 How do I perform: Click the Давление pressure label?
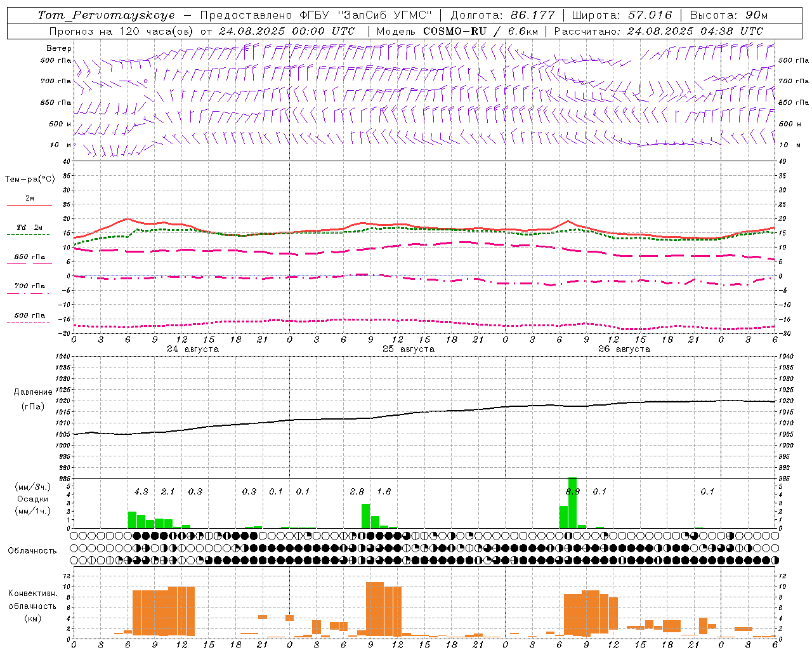[33, 392]
